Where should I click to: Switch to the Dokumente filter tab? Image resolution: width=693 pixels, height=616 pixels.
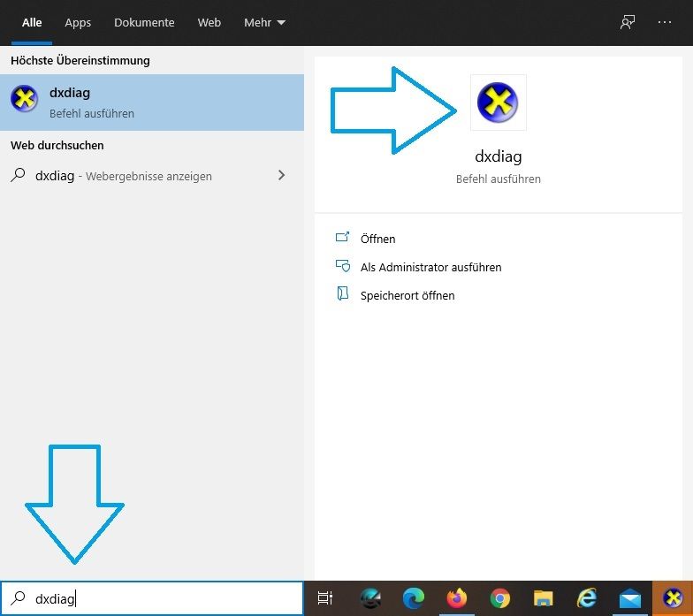(x=144, y=22)
